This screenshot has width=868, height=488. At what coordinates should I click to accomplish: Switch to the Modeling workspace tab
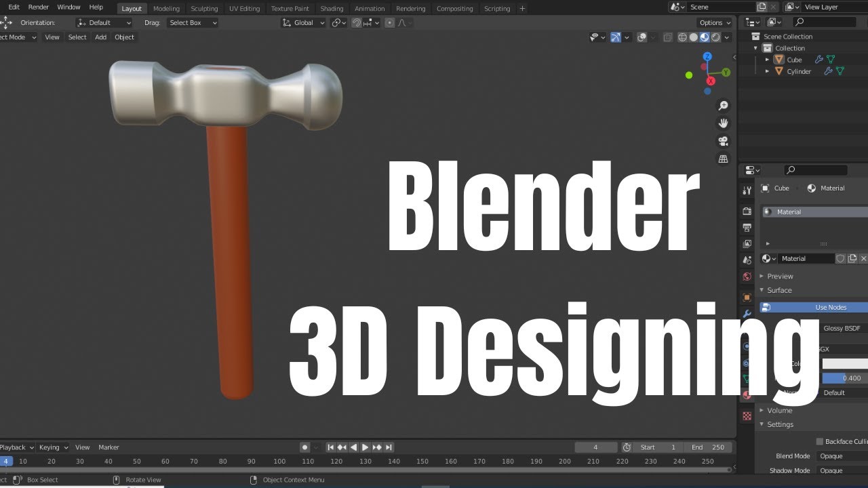coord(166,9)
